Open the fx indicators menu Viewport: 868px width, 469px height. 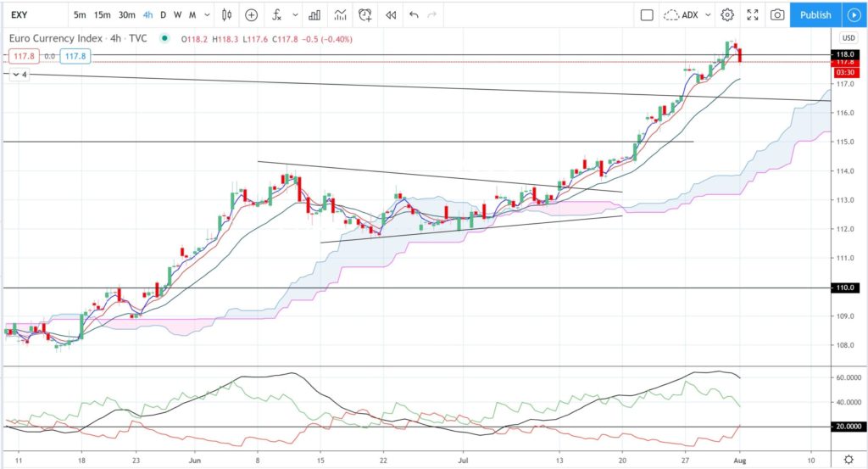[x=277, y=15]
